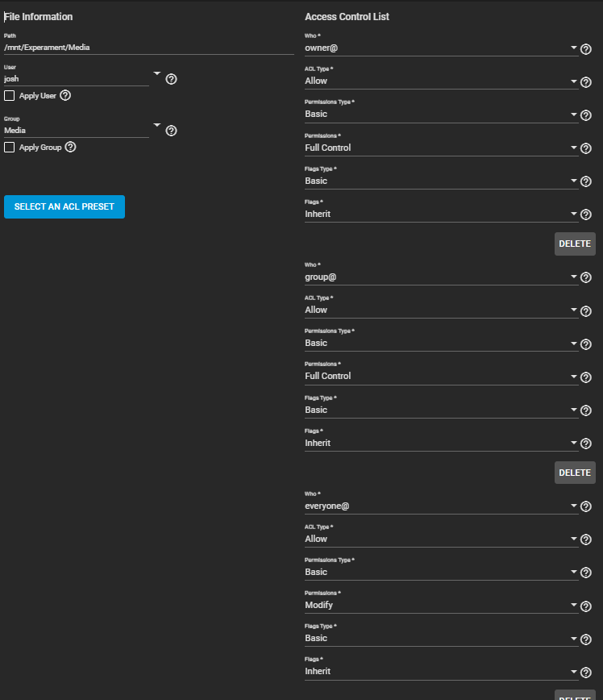Click help icon next to Group field
Screen dimensions: 603x700
point(171,131)
